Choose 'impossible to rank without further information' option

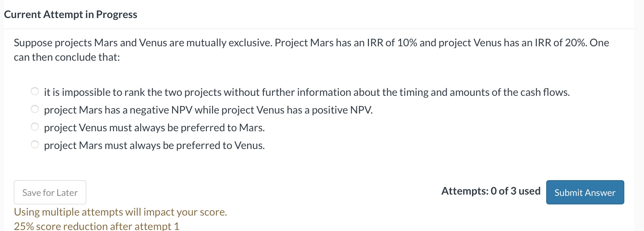click(35, 92)
